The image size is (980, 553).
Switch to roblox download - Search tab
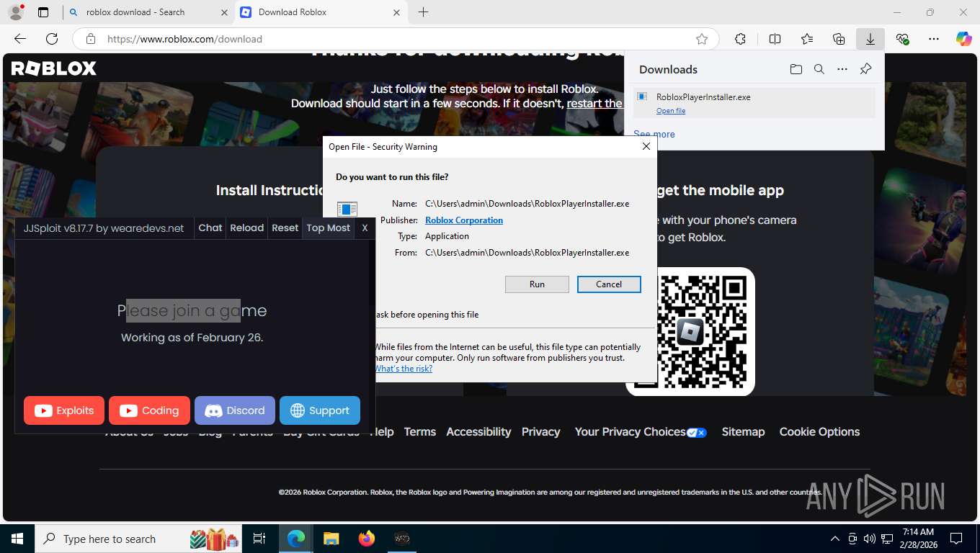[147, 12]
